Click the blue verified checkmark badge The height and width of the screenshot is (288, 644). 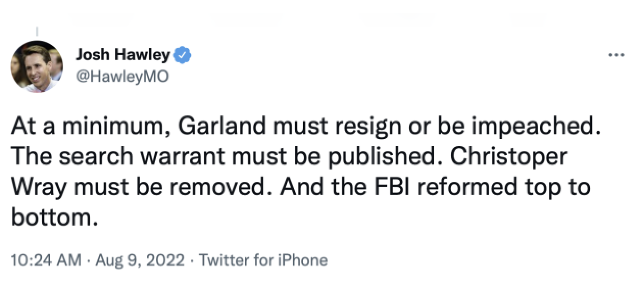point(183,55)
